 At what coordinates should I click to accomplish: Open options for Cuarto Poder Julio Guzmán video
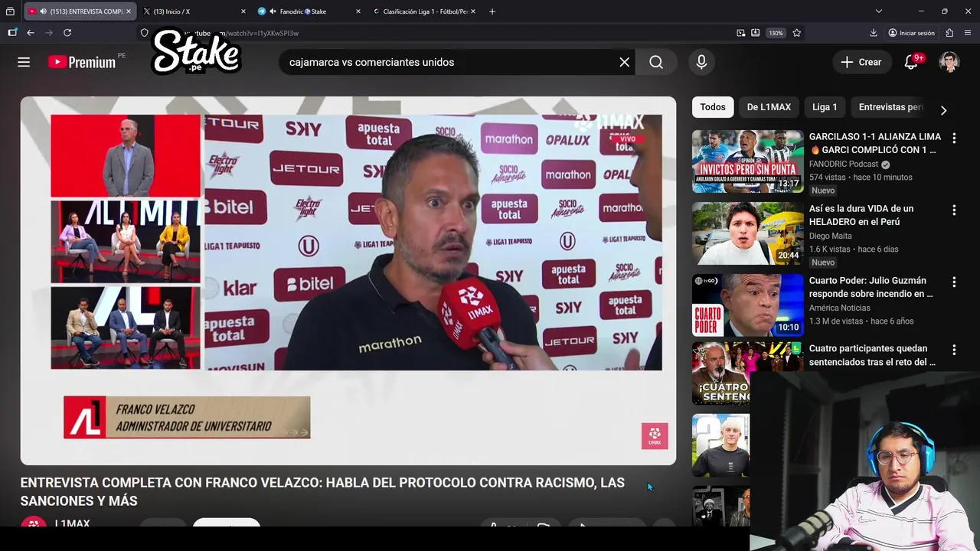954,282
